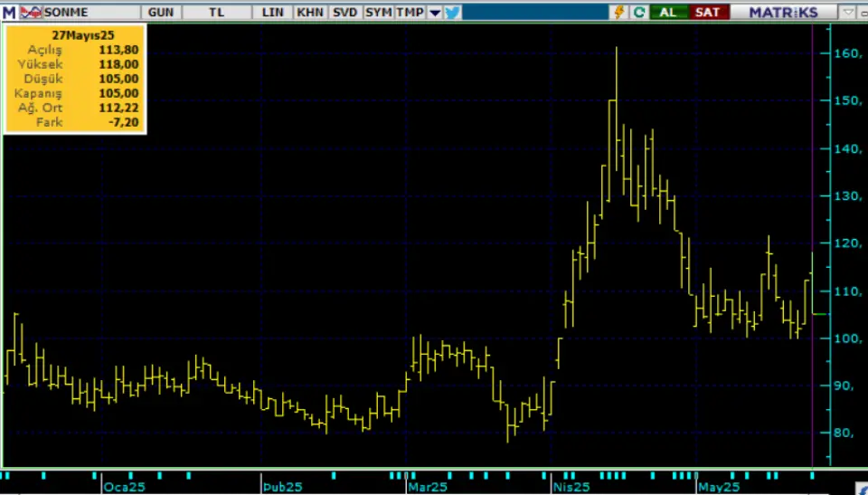Image resolution: width=868 pixels, height=495 pixels.
Task: Click the 150 price axis label
Action: (849, 100)
